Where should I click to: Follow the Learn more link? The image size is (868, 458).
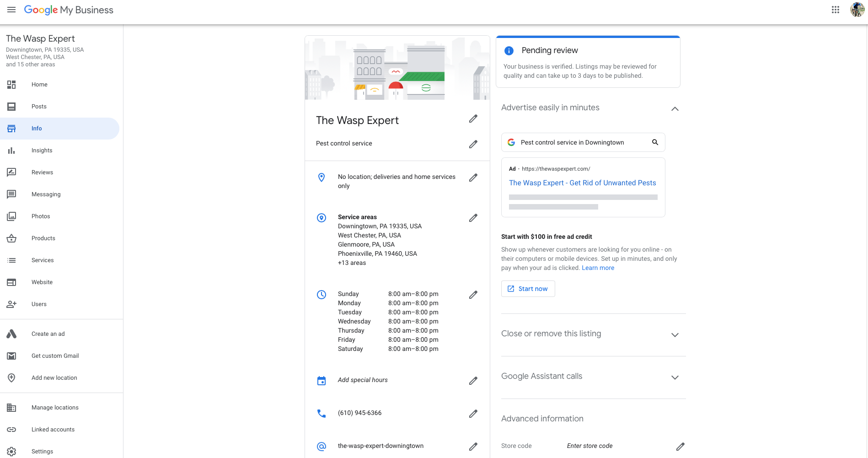598,268
